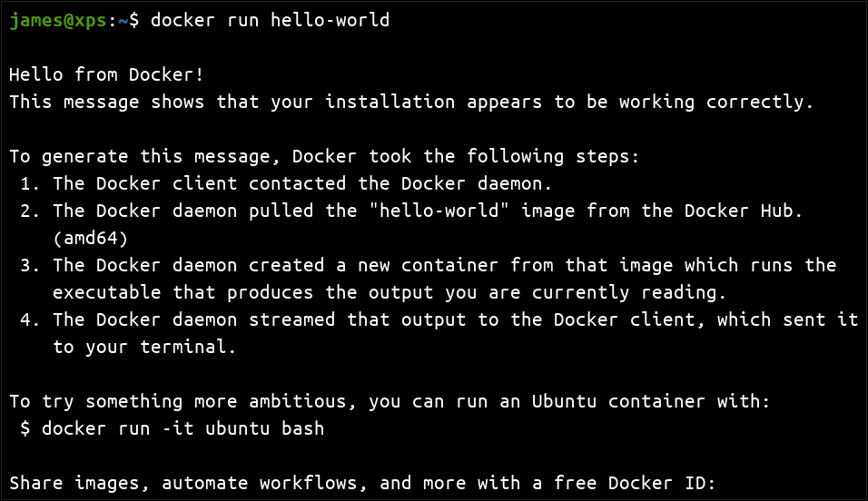Image resolution: width=868 pixels, height=501 pixels.
Task: Click step 4 about streamed output
Action: pos(439,319)
